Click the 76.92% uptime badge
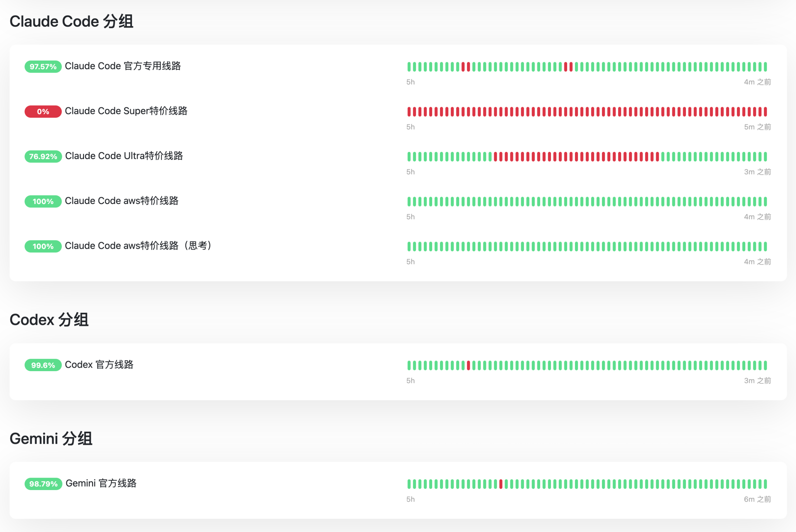The height and width of the screenshot is (532, 796). click(43, 157)
